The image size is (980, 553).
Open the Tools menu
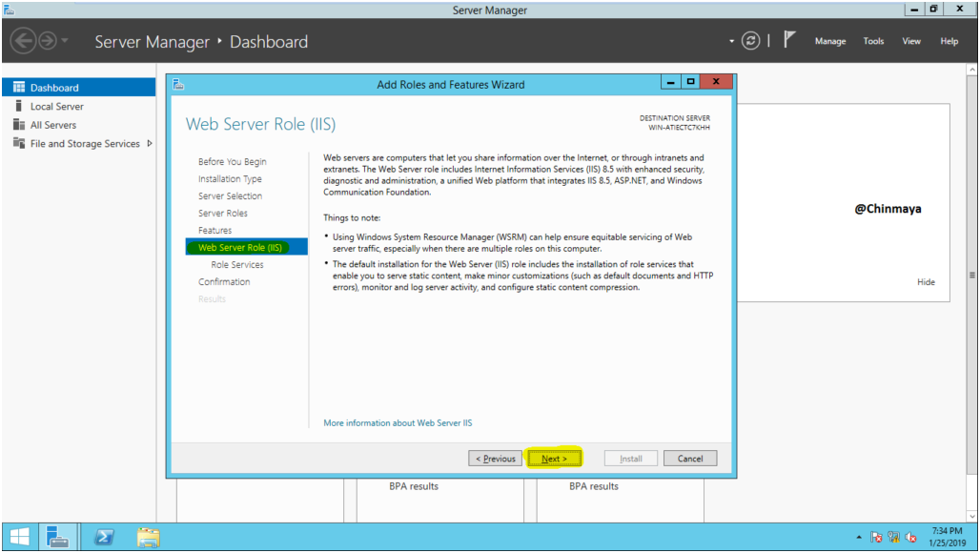point(873,41)
